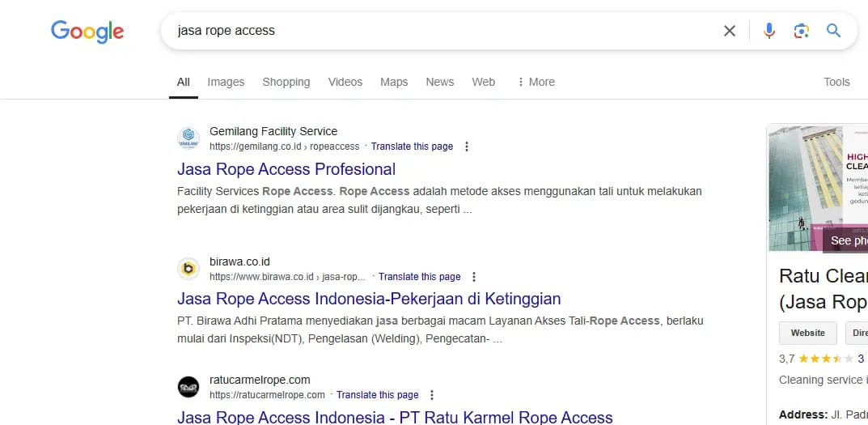Translate the birawa.co.id result page
Image resolution: width=868 pixels, height=425 pixels.
420,277
